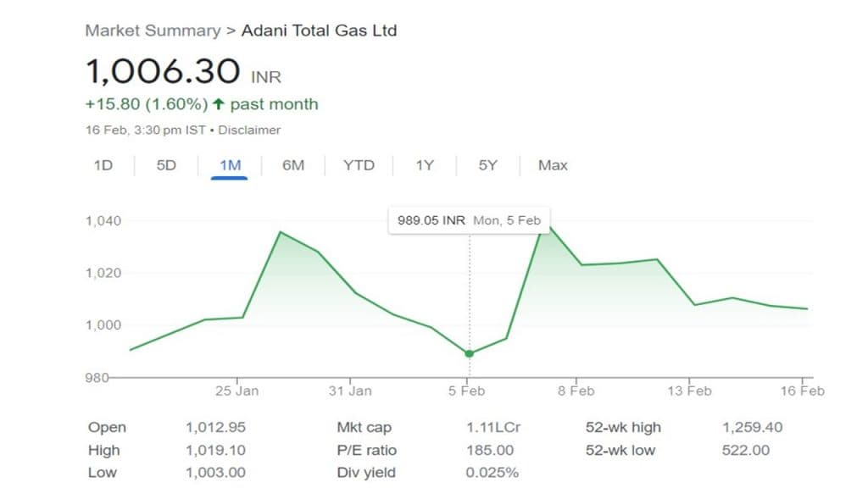Click the green up arrow icon
The width and height of the screenshot is (868, 488).
219,105
